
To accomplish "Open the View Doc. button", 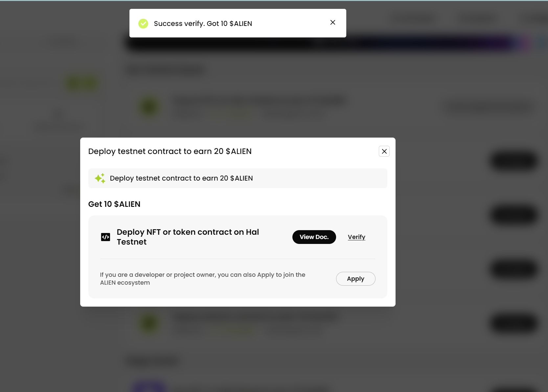I will pos(314,237).
